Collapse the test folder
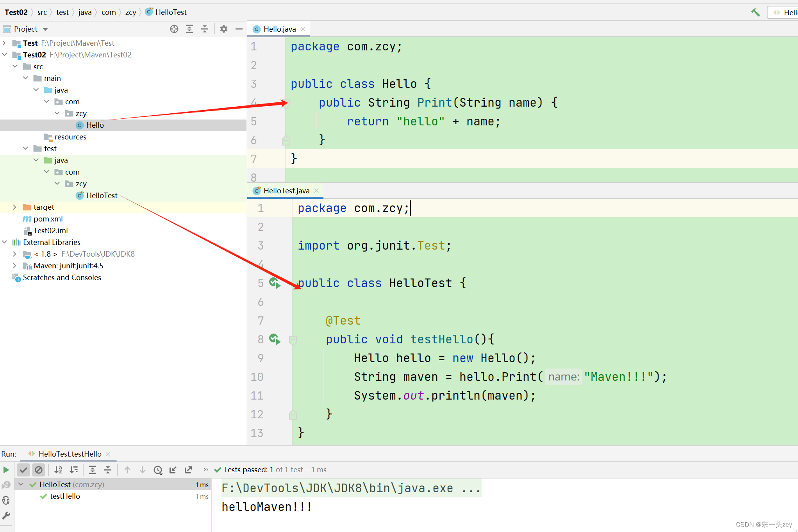The image size is (798, 532). pyautogui.click(x=25, y=148)
